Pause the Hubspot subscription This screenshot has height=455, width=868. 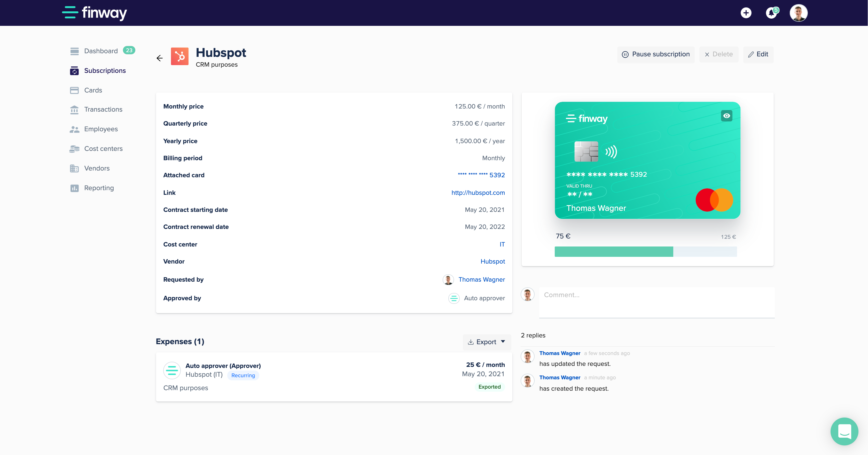pyautogui.click(x=655, y=54)
